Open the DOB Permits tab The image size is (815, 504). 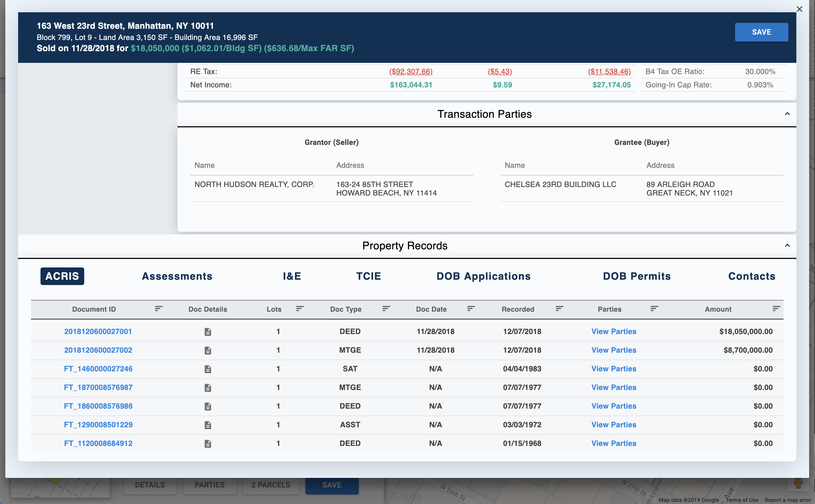point(637,276)
